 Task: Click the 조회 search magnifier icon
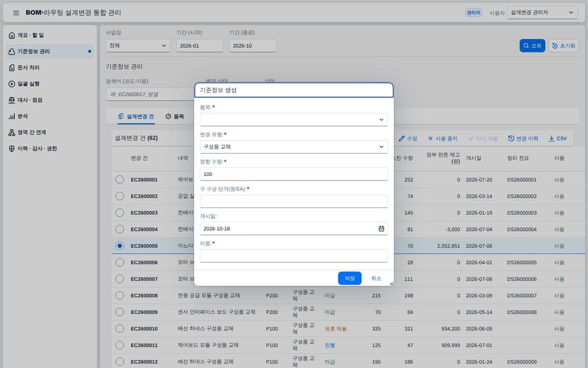[x=526, y=46]
